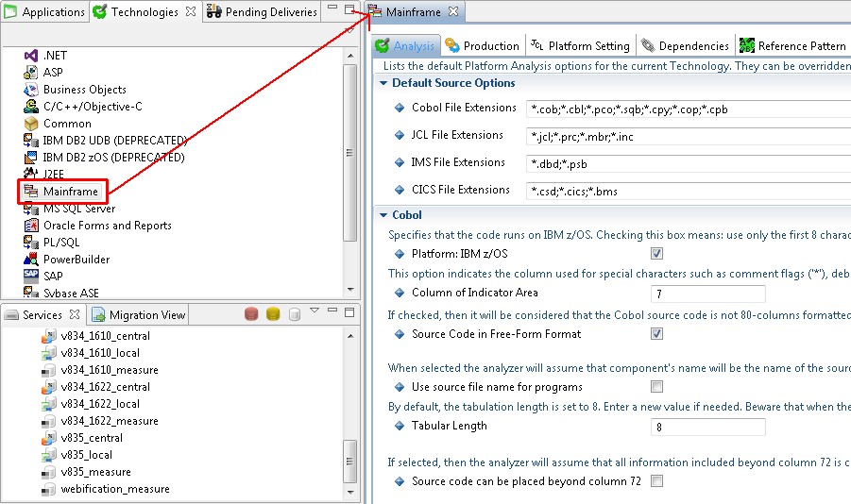The height and width of the screenshot is (504, 851).
Task: Select the PowerBuilder icon in the list
Action: click(30, 260)
